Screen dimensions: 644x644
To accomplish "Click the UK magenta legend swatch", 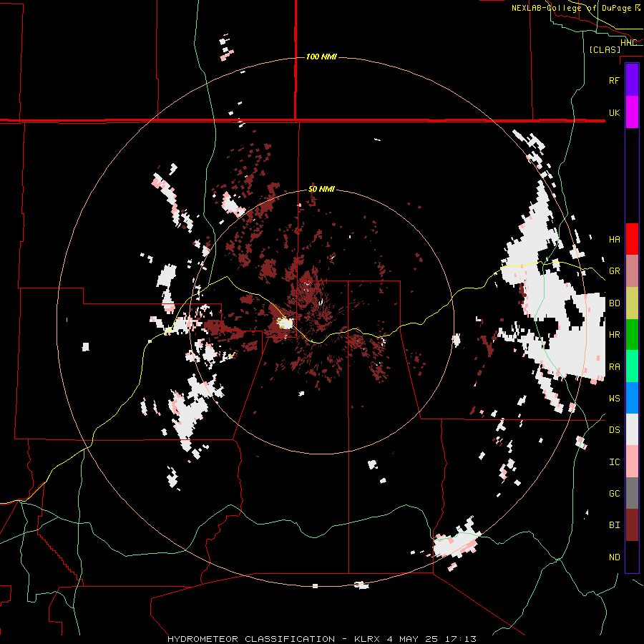I will click(x=632, y=112).
